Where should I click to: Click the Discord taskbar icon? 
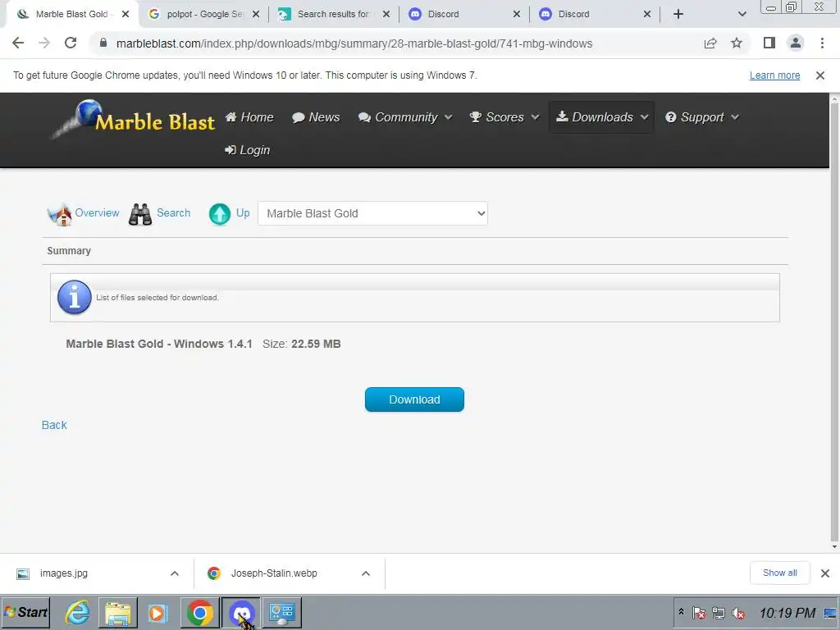(x=241, y=612)
